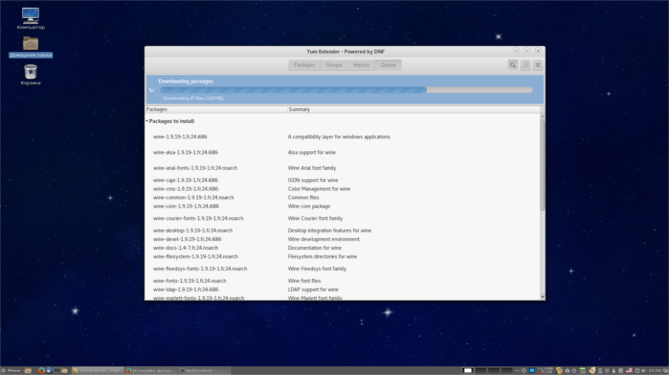Click the blue window icon in system tray
The width and height of the screenshot is (669, 375).
(x=532, y=370)
